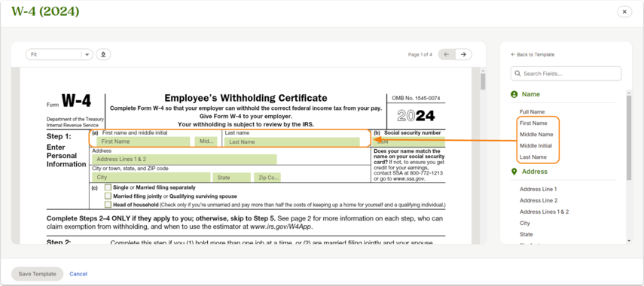Click the search magnifier icon
The height and width of the screenshot is (286, 644).
click(517, 74)
